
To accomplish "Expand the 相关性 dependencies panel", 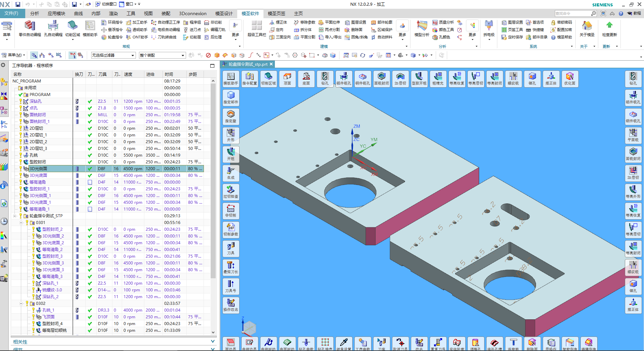I will [x=213, y=342].
